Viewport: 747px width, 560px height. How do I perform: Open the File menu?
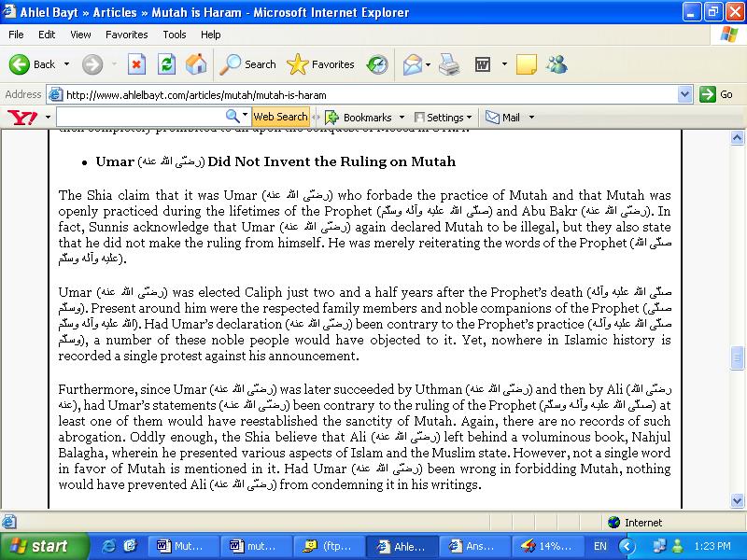16,35
